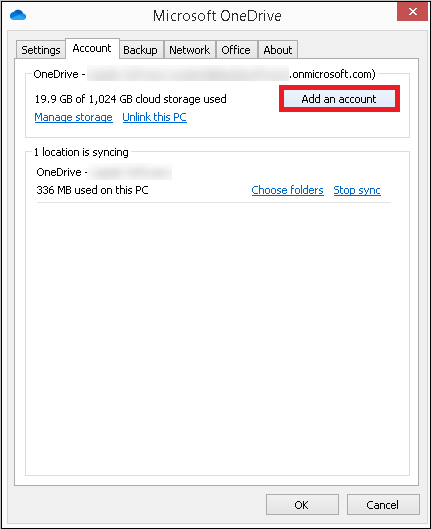Screen dimensions: 431x529
Task: Switch to the Settings tab
Action: [41, 50]
